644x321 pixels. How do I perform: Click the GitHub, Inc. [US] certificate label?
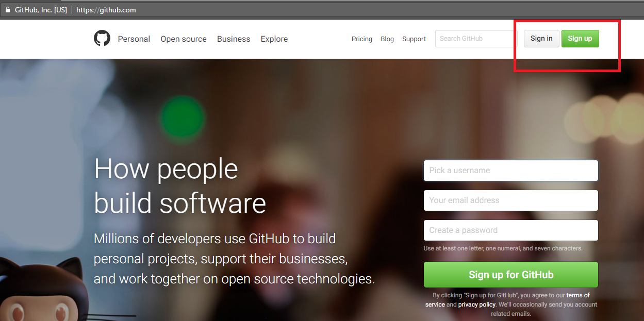(41, 9)
